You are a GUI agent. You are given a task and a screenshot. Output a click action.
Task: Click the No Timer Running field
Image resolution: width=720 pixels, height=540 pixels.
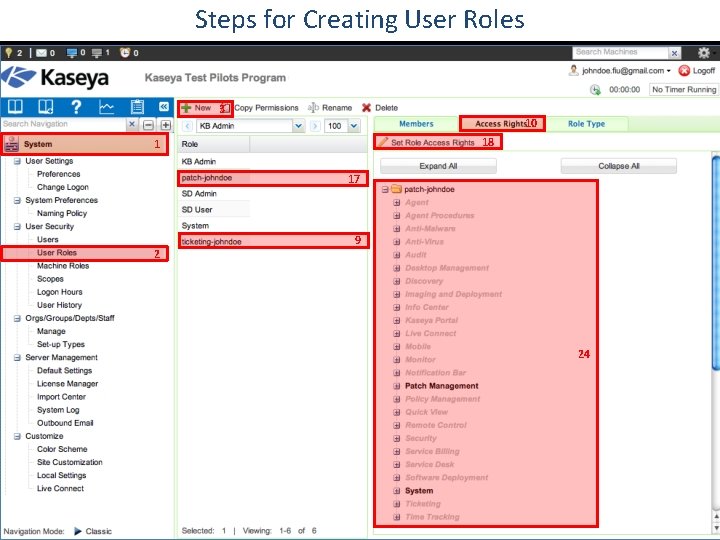point(684,90)
